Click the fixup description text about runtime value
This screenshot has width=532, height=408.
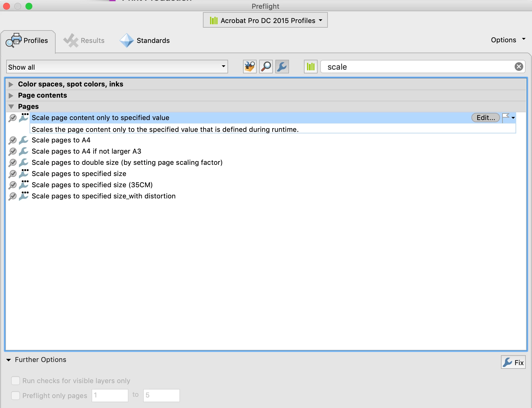click(165, 129)
